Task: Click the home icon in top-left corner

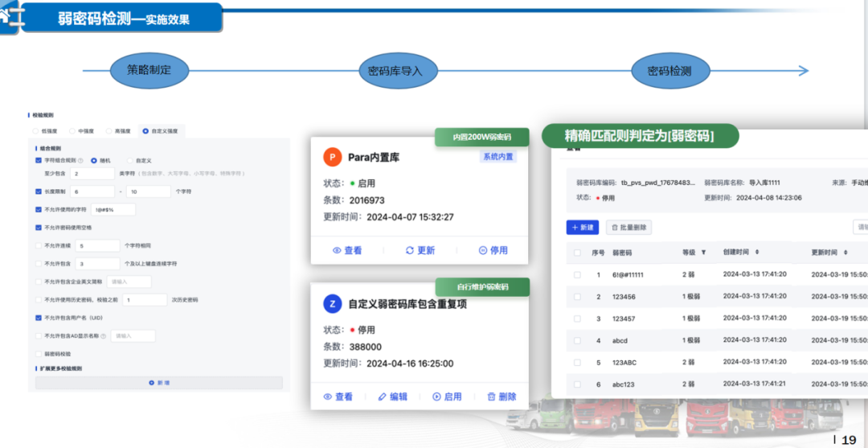Action: [x=5, y=15]
